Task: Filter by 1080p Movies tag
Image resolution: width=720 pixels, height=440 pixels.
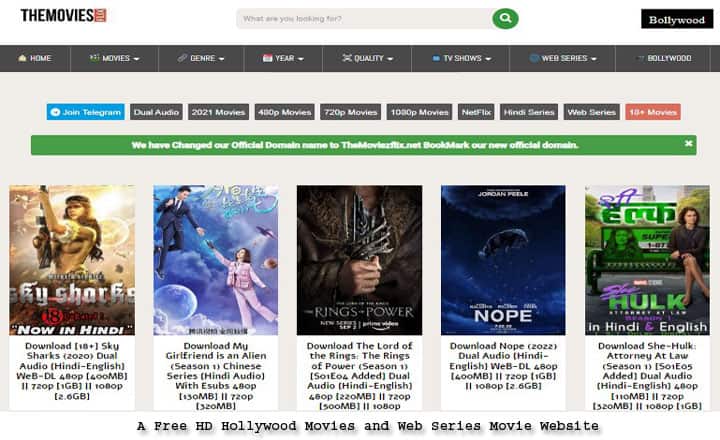Action: point(419,112)
